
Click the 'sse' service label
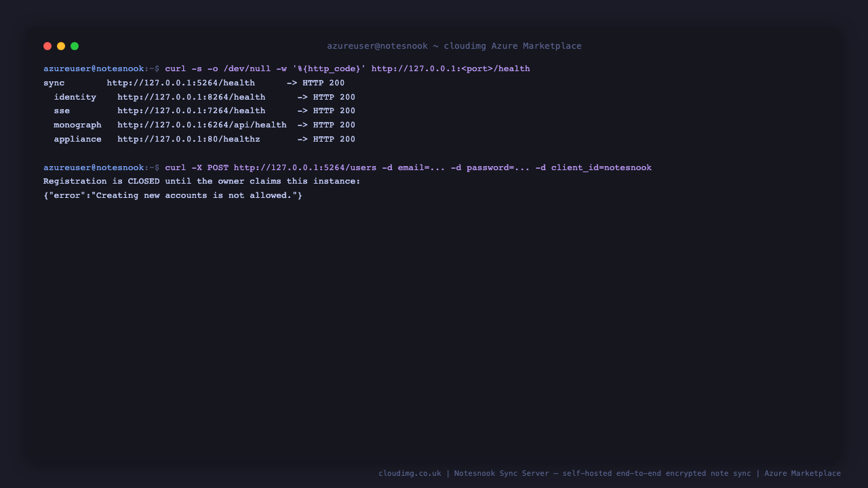coord(62,111)
